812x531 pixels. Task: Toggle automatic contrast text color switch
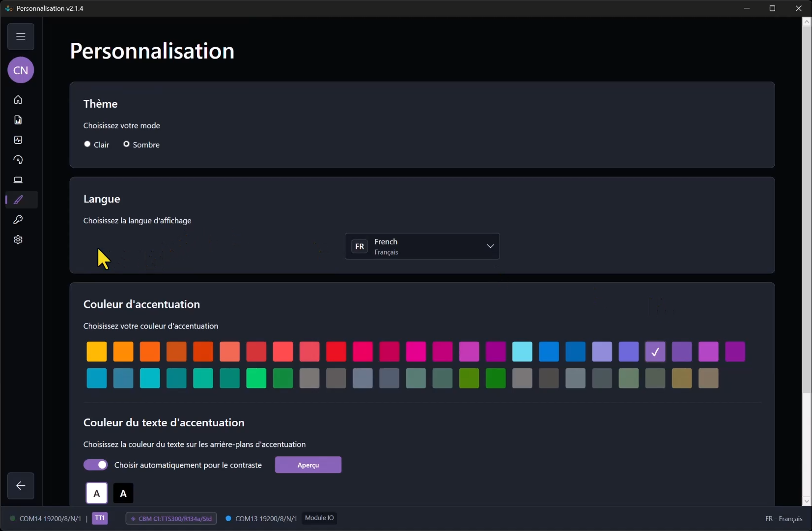pyautogui.click(x=96, y=465)
